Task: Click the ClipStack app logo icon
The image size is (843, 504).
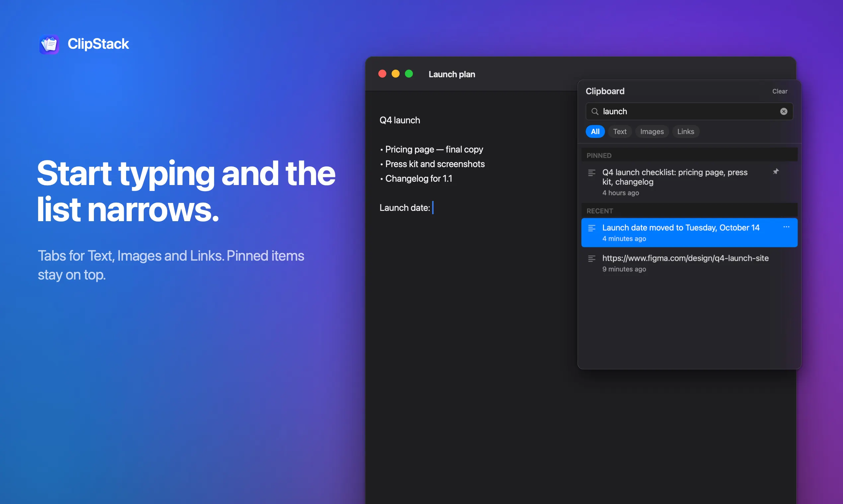Action: click(x=49, y=44)
